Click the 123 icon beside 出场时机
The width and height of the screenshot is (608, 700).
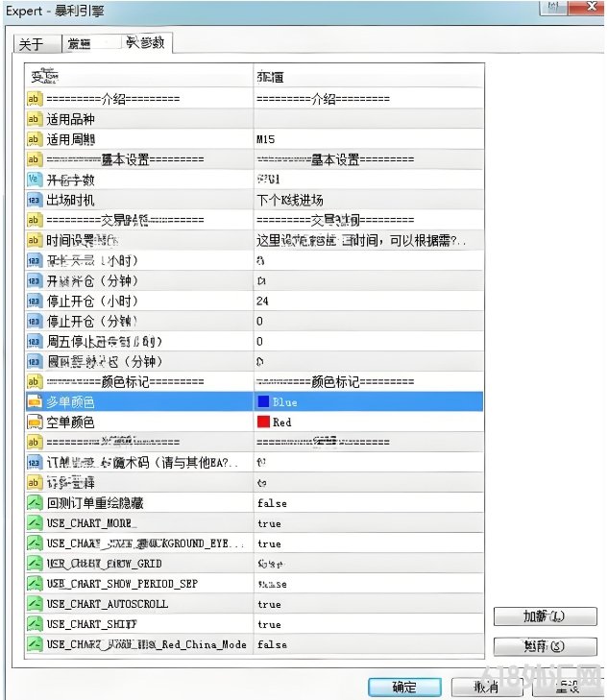[x=34, y=200]
